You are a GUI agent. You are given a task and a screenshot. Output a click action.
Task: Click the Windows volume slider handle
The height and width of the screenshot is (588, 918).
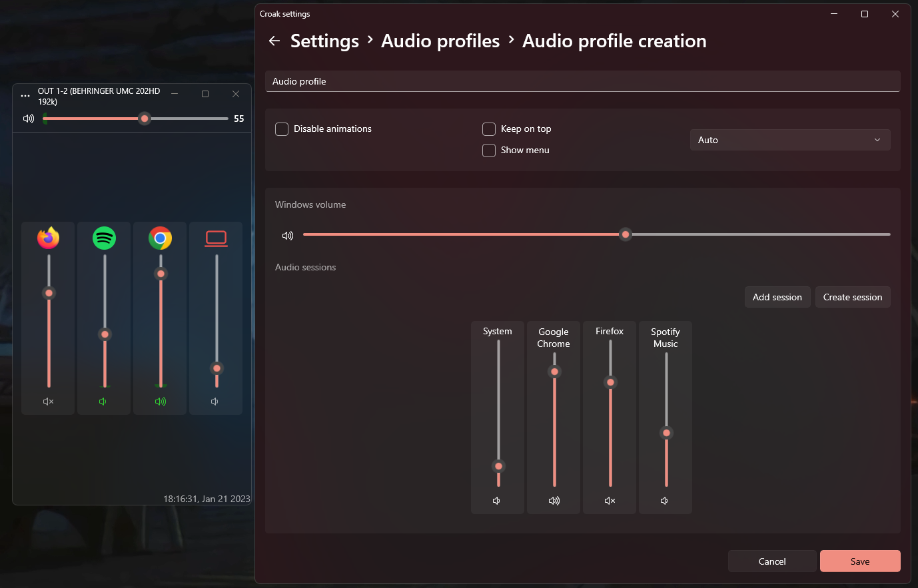[x=625, y=234]
